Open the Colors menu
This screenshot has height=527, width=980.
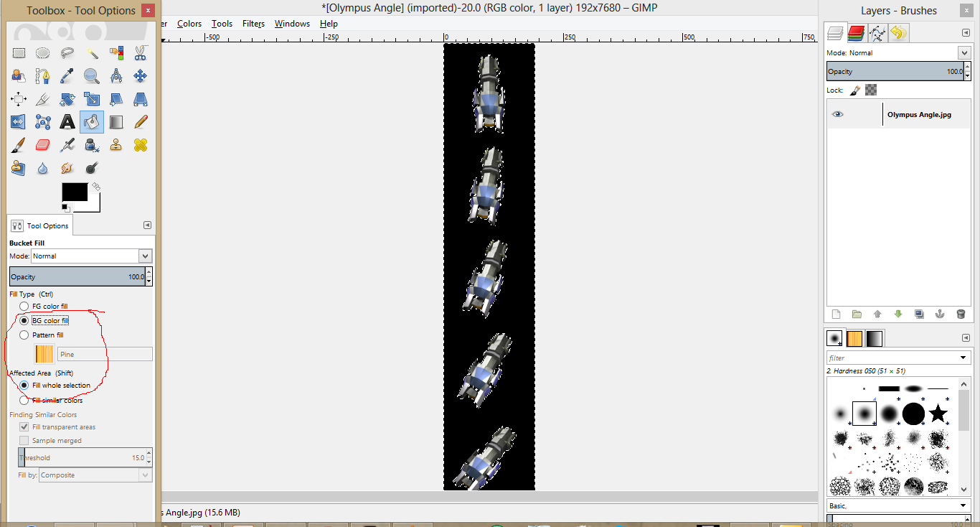(x=189, y=24)
